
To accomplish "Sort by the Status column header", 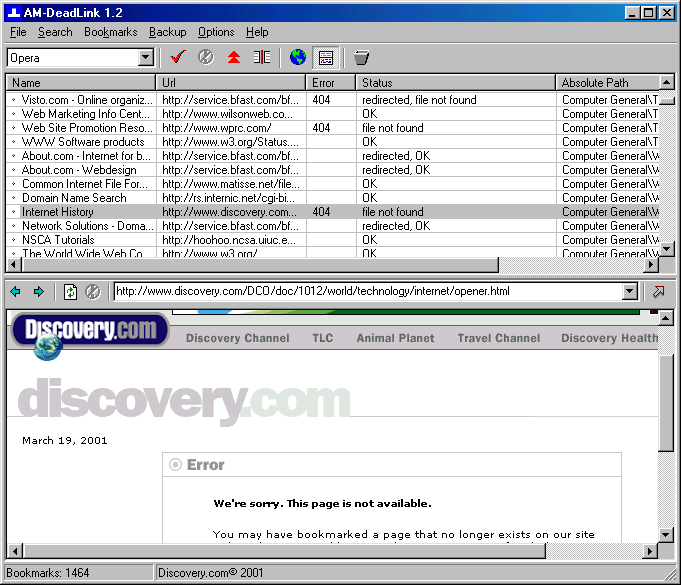I will tap(456, 83).
